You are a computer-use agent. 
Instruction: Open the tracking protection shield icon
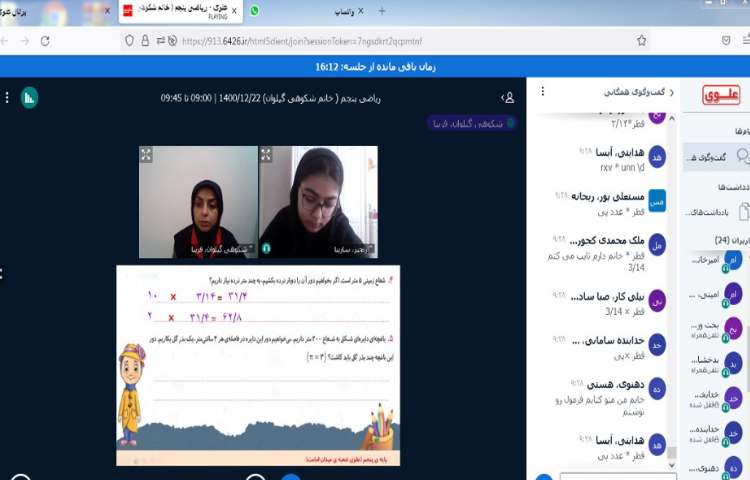click(129, 41)
